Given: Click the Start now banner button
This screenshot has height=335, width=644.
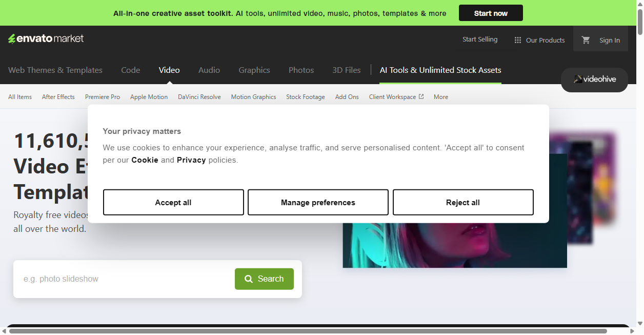Looking at the screenshot, I should pos(491,13).
